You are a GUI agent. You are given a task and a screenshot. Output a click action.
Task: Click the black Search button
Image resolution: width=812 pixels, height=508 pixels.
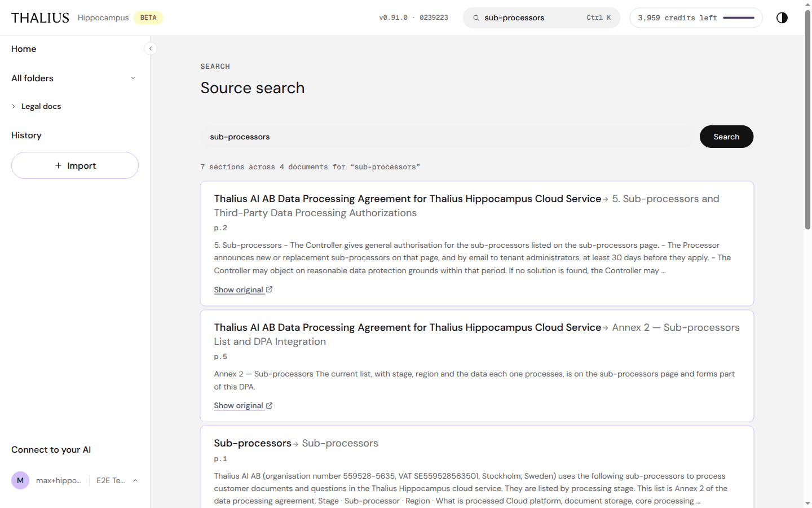click(726, 137)
